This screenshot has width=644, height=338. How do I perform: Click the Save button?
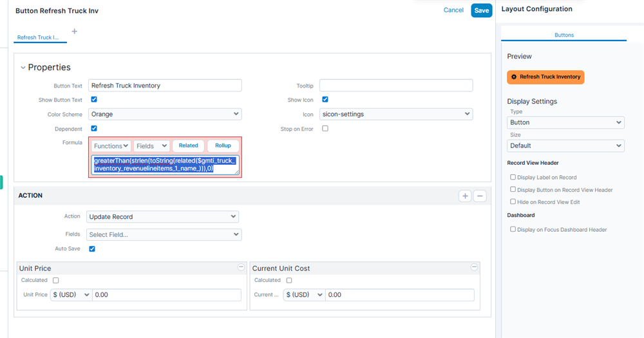pos(481,10)
